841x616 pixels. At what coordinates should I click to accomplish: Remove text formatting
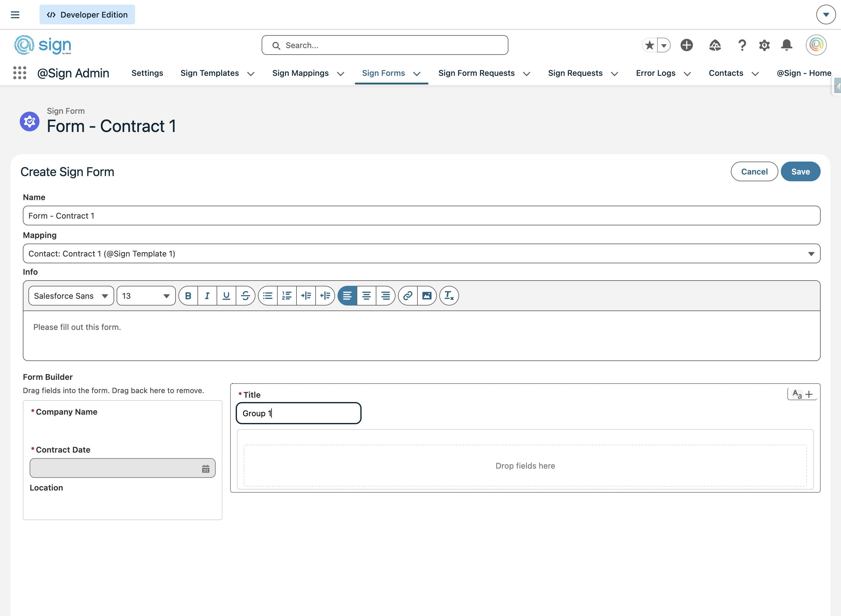[x=449, y=296]
